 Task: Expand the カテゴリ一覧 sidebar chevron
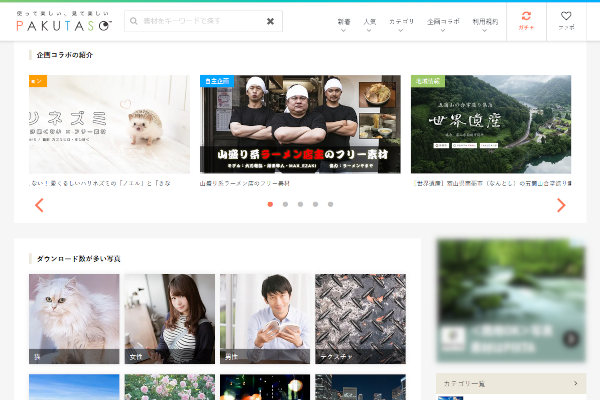[x=574, y=383]
